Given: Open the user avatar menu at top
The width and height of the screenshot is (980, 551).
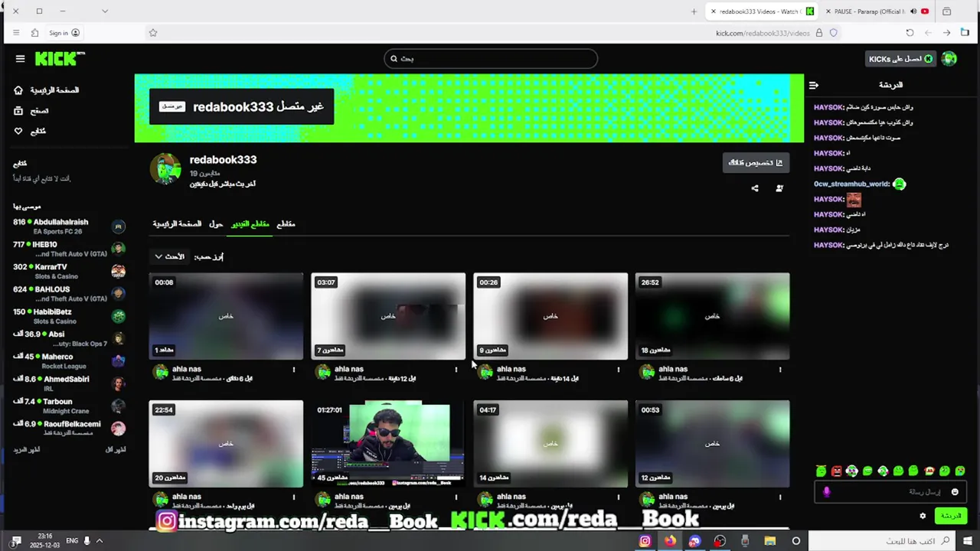Looking at the screenshot, I should tap(949, 59).
